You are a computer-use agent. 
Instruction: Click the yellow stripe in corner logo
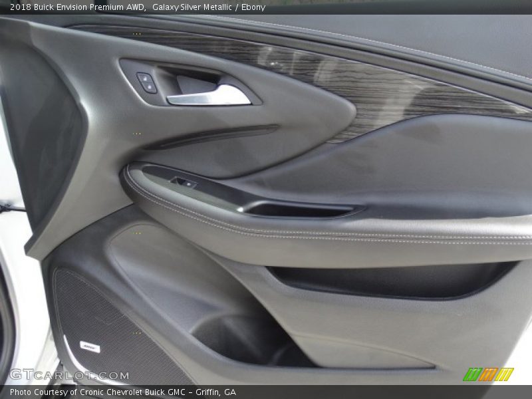(505, 374)
